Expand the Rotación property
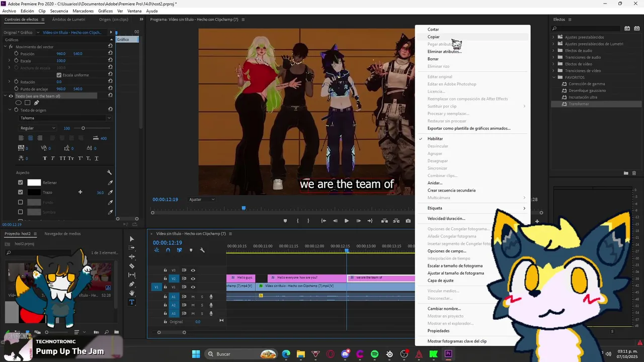Image resolution: width=644 pixels, height=362 pixels. coord(9,81)
